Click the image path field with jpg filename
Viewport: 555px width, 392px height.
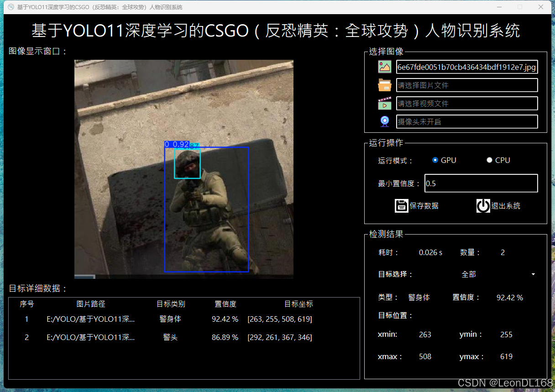(467, 67)
